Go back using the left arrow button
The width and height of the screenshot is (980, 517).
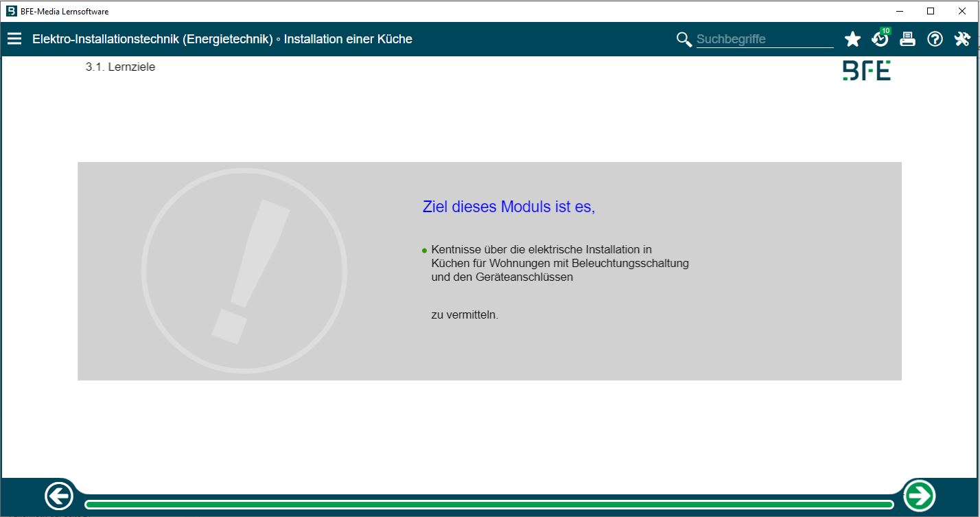pyautogui.click(x=59, y=494)
